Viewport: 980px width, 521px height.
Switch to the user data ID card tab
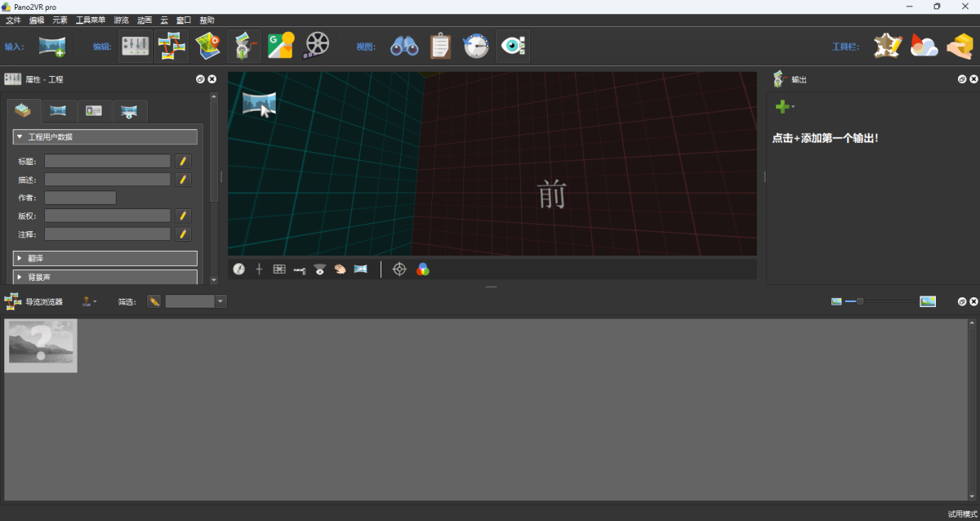click(x=94, y=111)
